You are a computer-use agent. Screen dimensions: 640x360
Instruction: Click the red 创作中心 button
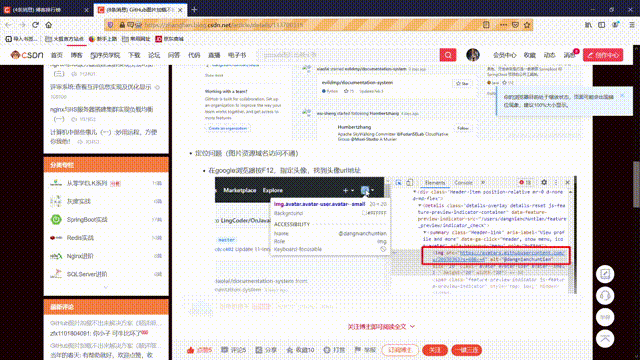(603, 55)
